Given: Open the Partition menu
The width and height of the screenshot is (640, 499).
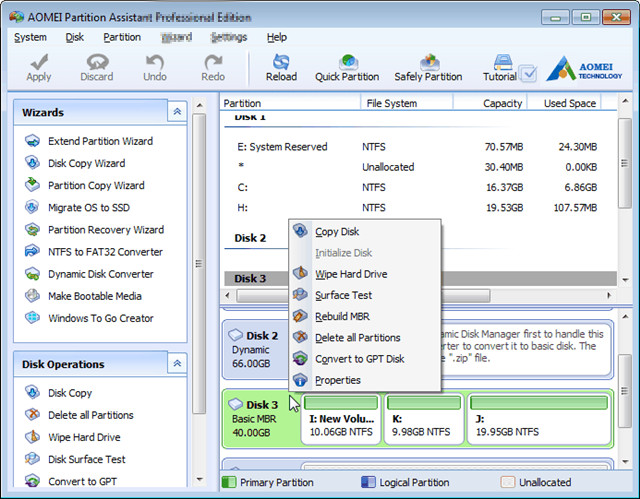Looking at the screenshot, I should point(122,37).
